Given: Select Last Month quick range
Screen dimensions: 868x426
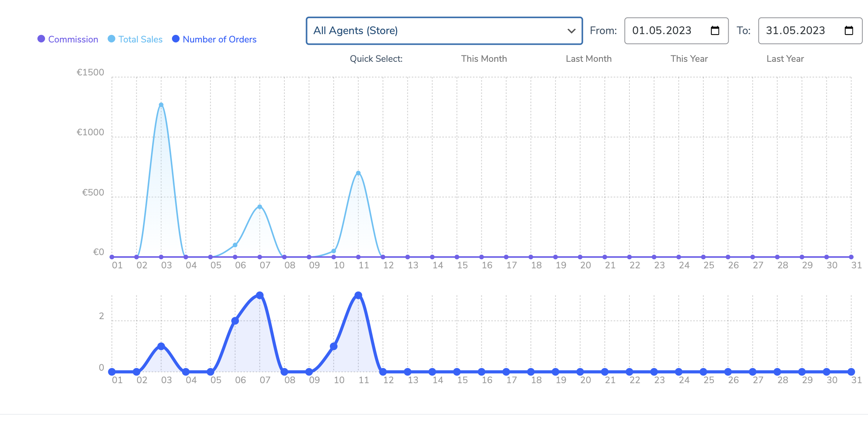Looking at the screenshot, I should click(x=589, y=59).
